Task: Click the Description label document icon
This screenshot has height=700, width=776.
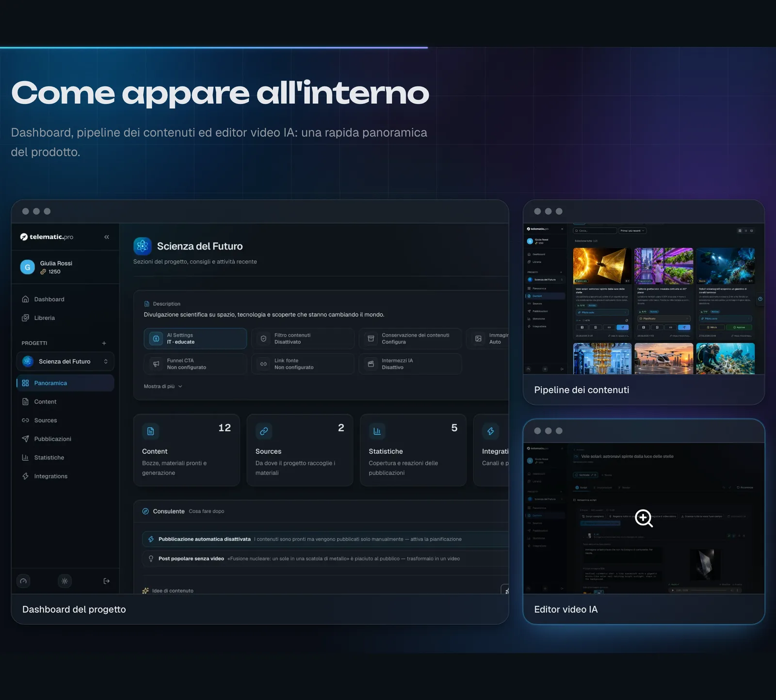Action: pos(147,304)
